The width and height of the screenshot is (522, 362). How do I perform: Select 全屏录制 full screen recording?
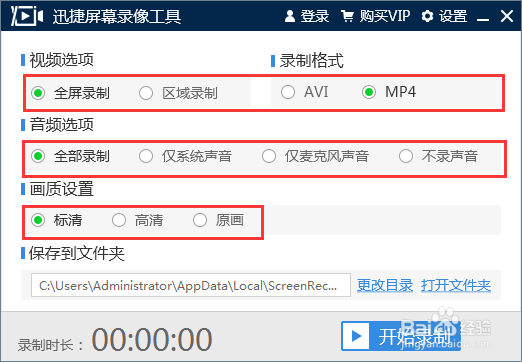point(70,93)
